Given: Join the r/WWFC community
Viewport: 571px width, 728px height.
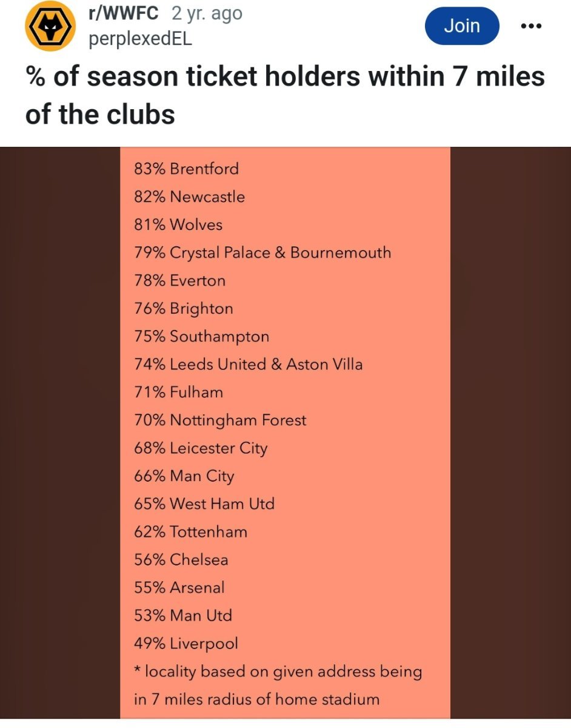Looking at the screenshot, I should point(462,26).
